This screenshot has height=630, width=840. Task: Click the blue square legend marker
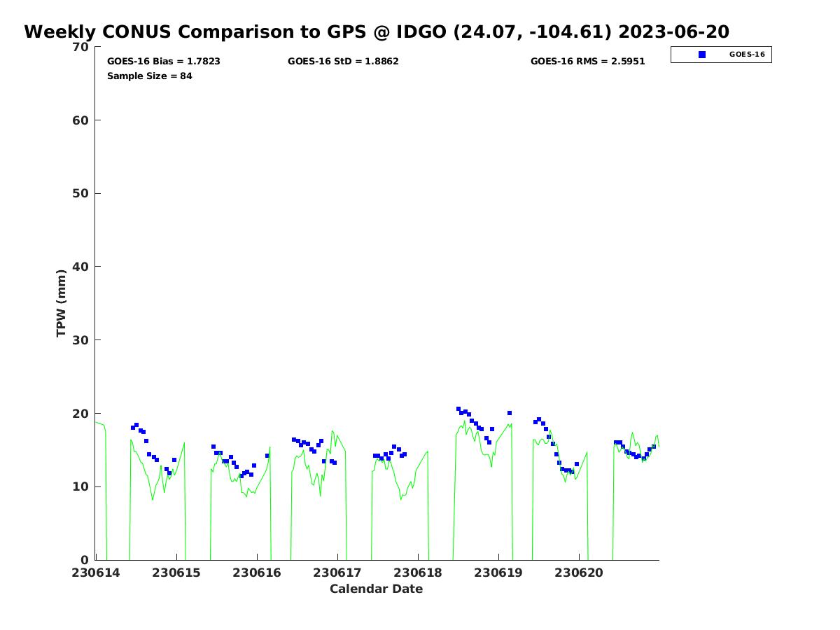(x=702, y=55)
